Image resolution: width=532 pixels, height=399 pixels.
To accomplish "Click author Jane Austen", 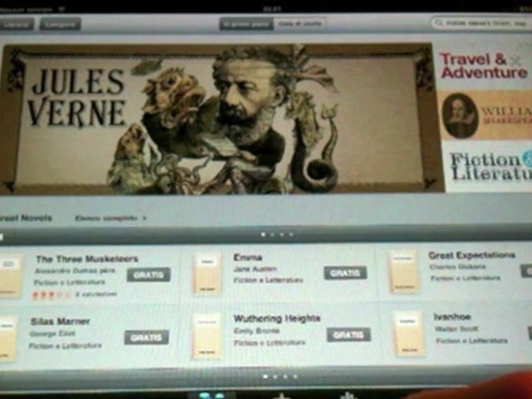I will (x=255, y=269).
